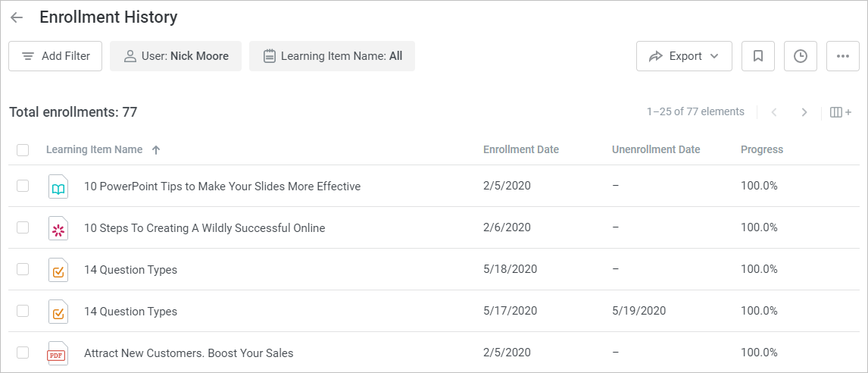Image resolution: width=868 pixels, height=373 pixels.
Task: Go to next page of elements
Action: (x=804, y=112)
